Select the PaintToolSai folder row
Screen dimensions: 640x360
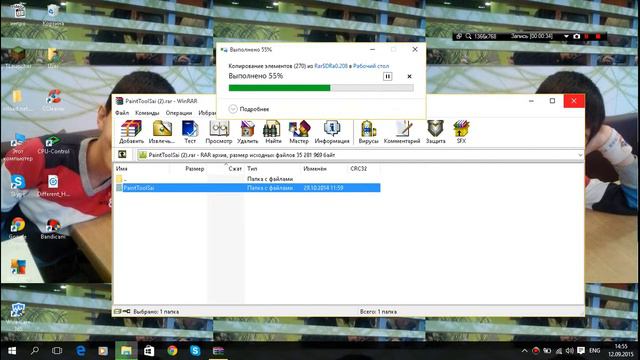247,188
